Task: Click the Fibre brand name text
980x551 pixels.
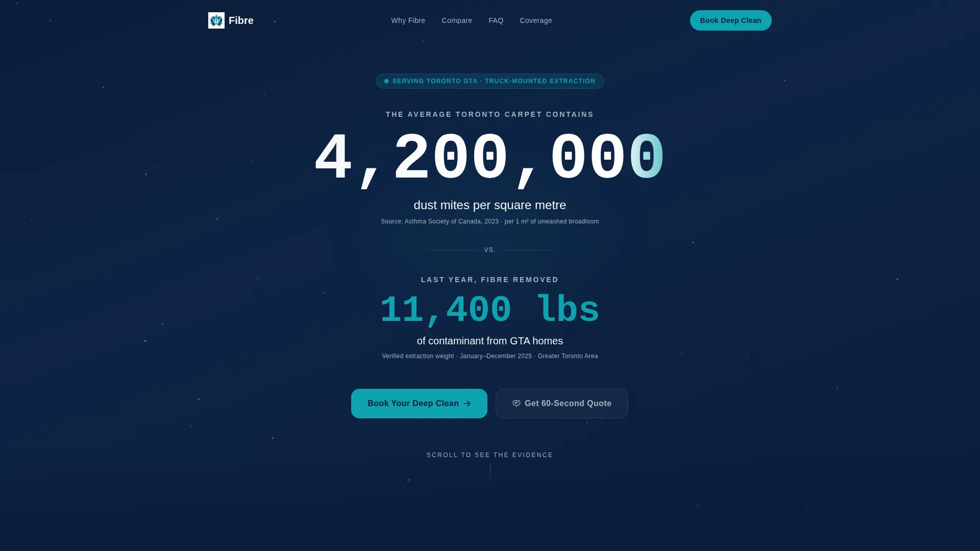Action: click(241, 20)
